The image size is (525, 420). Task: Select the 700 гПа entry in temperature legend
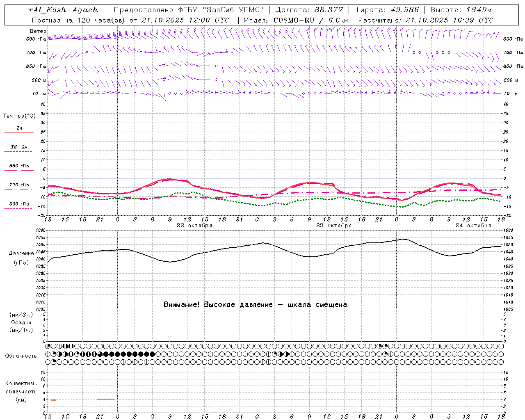[x=19, y=185]
